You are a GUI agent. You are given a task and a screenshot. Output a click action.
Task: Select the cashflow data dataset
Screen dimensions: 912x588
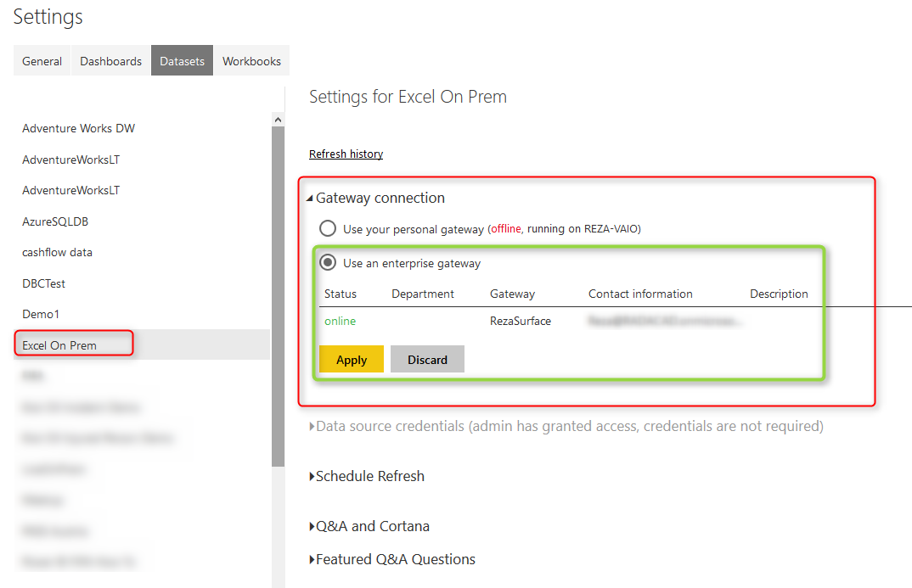(57, 252)
